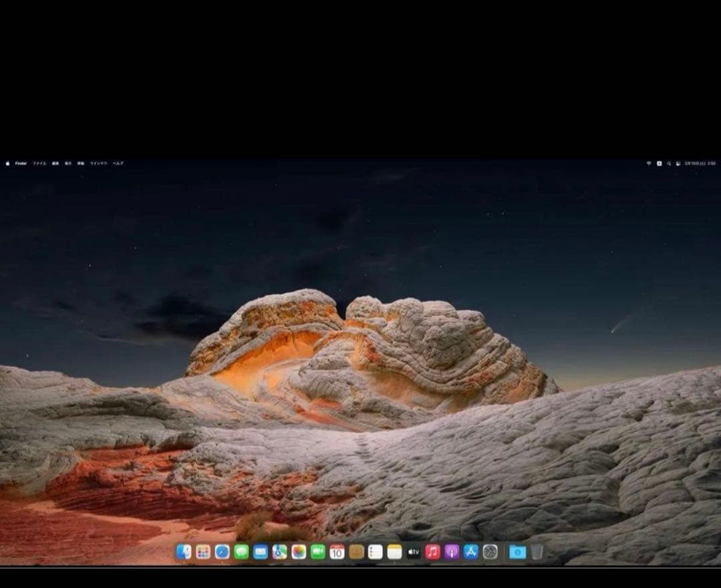Open Launchpad from the Dock
The height and width of the screenshot is (588, 721).
tap(202, 553)
